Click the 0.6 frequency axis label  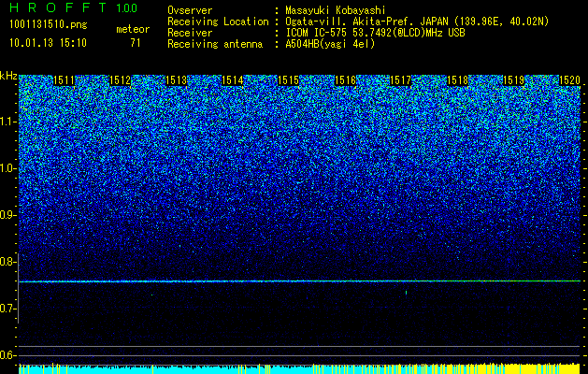pyautogui.click(x=7, y=355)
